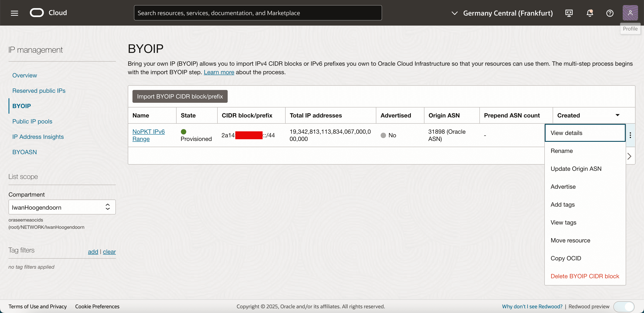644x313 pixels.
Task: Select Advertise from the actions menu
Action: pos(563,187)
